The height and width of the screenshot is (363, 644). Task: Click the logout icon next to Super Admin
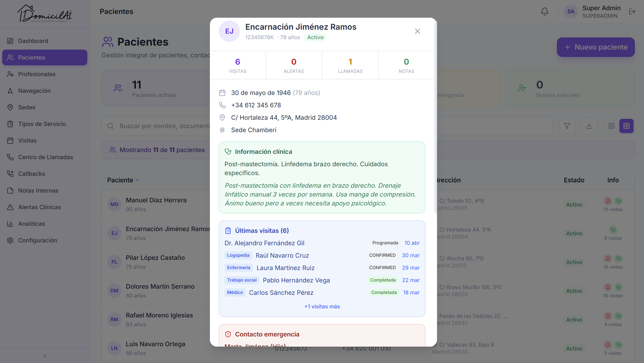(x=632, y=12)
